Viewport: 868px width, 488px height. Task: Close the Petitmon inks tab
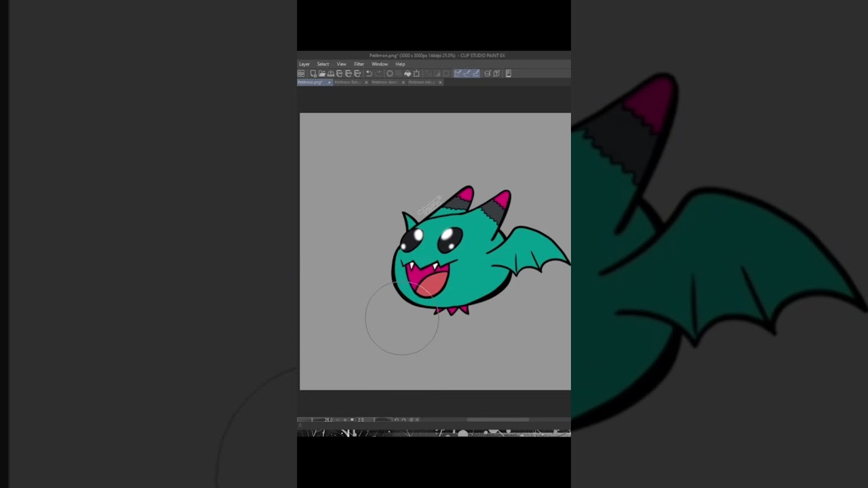(440, 82)
